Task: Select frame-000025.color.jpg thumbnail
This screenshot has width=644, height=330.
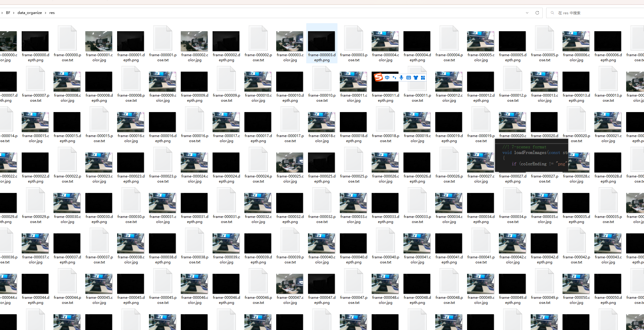Action: pos(290,163)
